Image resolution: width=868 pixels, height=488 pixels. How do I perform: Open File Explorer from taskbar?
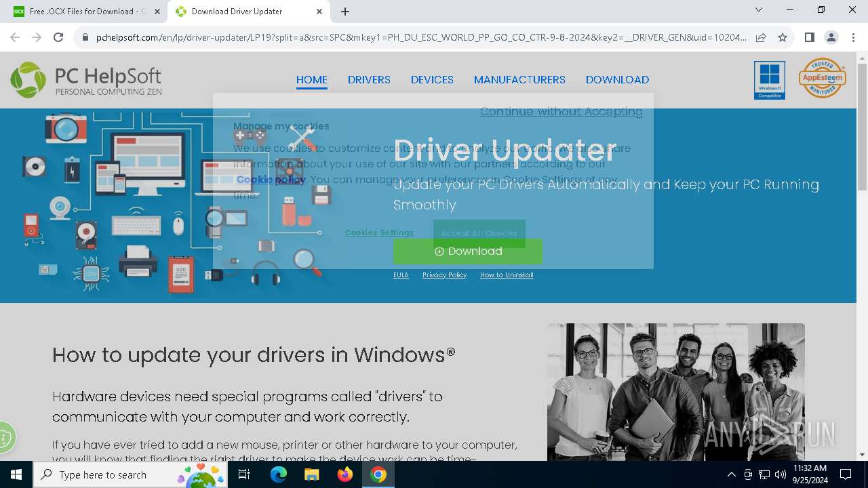tap(311, 474)
